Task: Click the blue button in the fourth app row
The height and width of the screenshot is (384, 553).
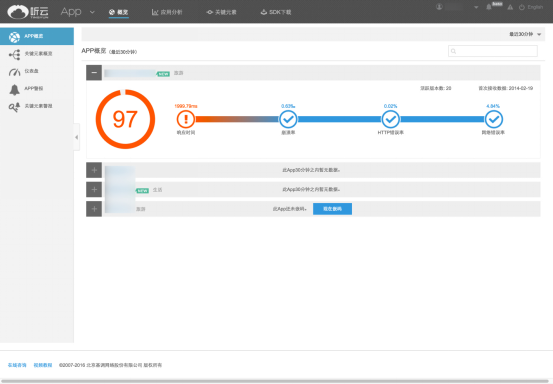Action: [x=332, y=209]
